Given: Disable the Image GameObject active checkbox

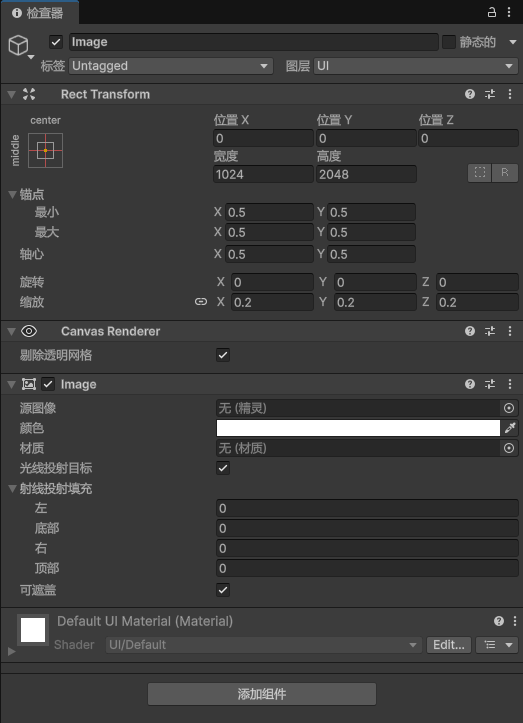Looking at the screenshot, I should click(56, 42).
